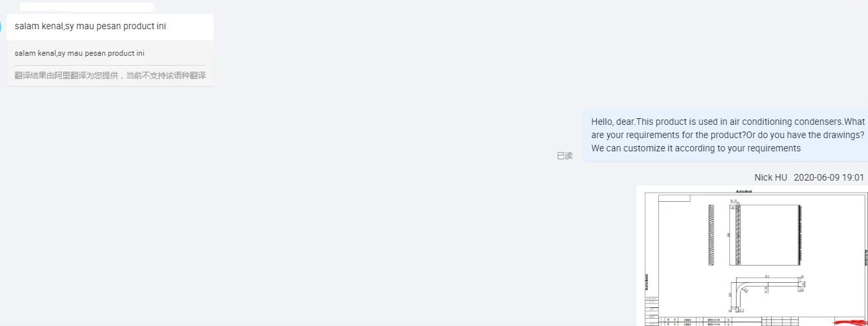The image size is (868, 326).
Task: Click the translated text below the original message
Action: [80, 53]
